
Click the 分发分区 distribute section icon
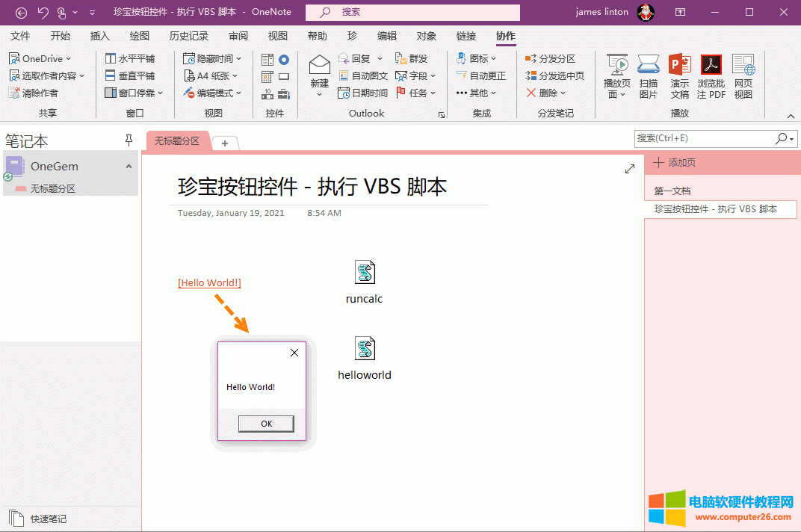[x=531, y=58]
